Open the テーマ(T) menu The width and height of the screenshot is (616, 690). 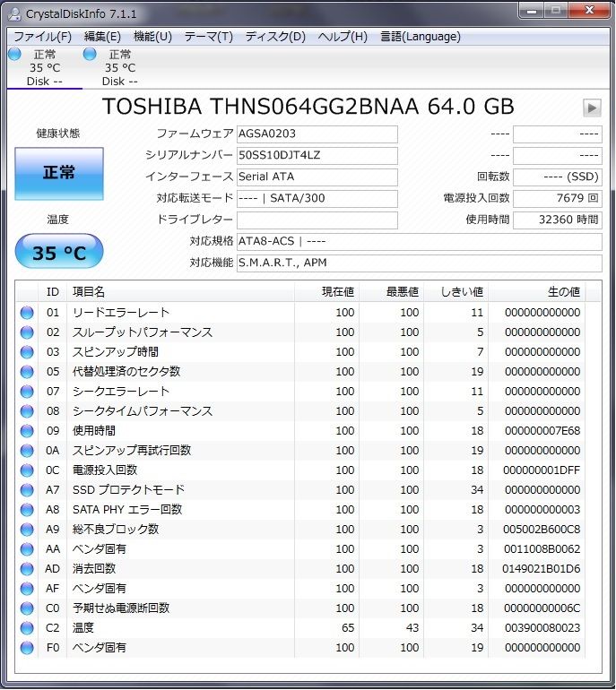208,36
